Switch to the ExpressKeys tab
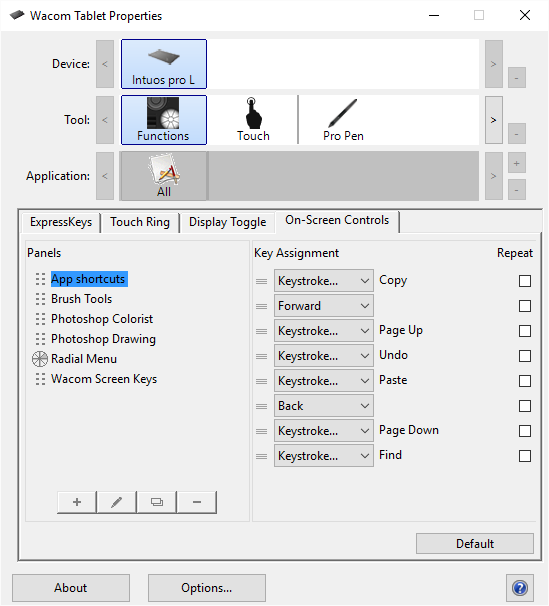 pos(61,222)
